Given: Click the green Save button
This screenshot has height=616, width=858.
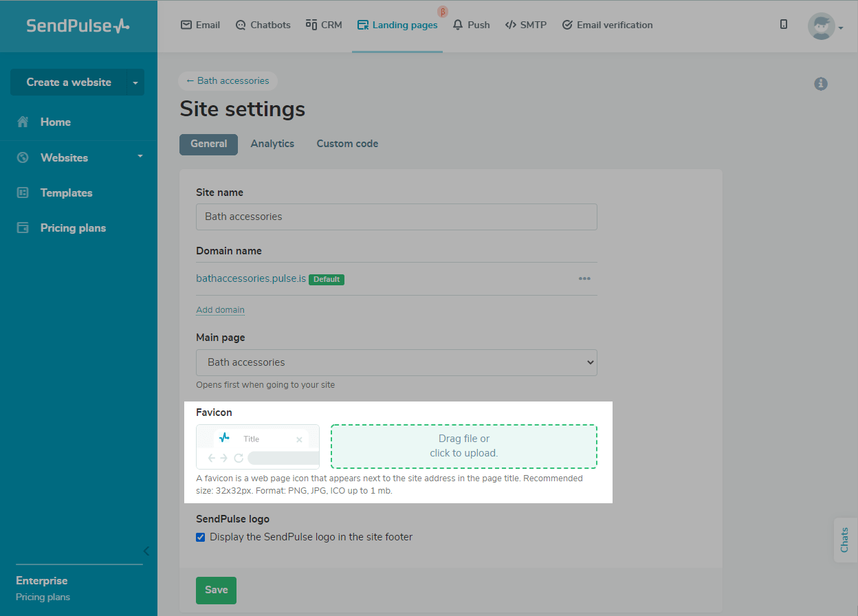Looking at the screenshot, I should pos(216,590).
